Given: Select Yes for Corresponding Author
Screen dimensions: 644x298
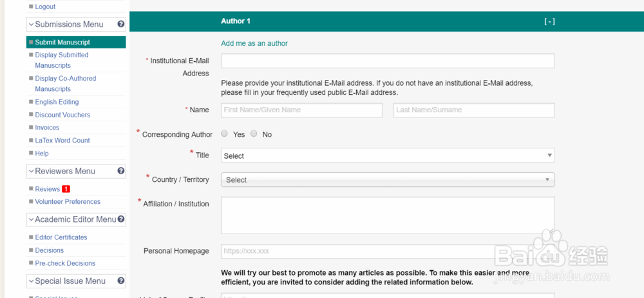Looking at the screenshot, I should coord(224,134).
